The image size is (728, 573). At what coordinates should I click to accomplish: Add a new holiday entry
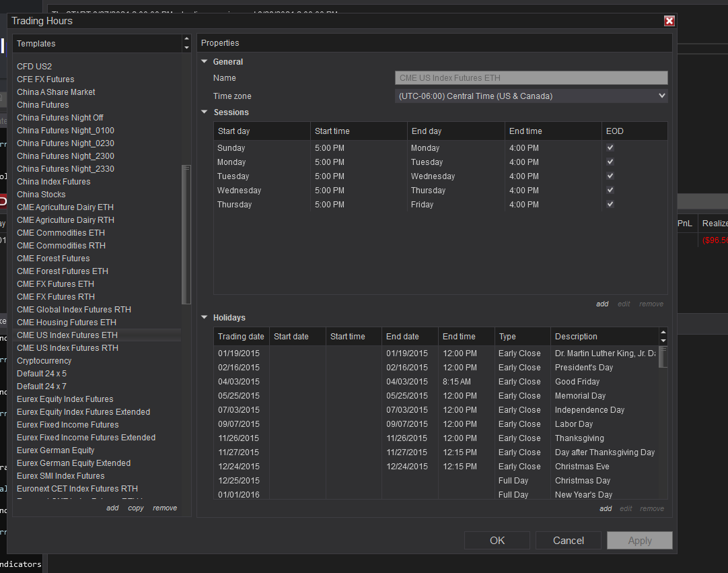[x=606, y=509]
